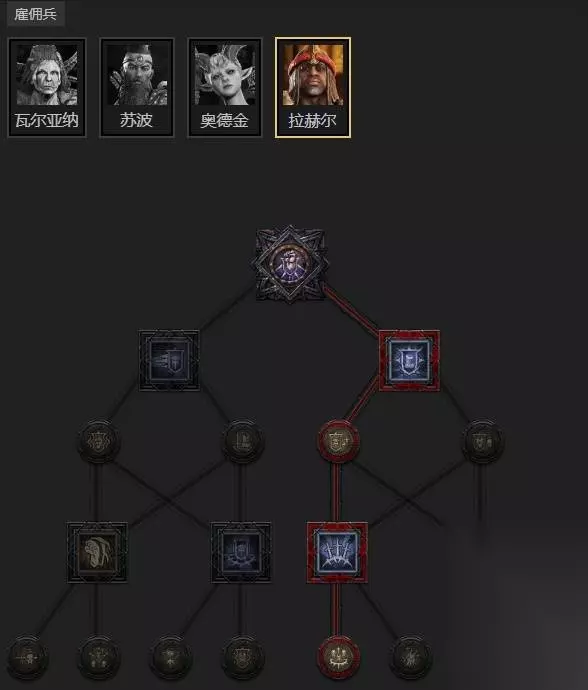The width and height of the screenshot is (588, 690).
Task: Click the bottom-left-most passive circle node
Action: click(x=27, y=657)
